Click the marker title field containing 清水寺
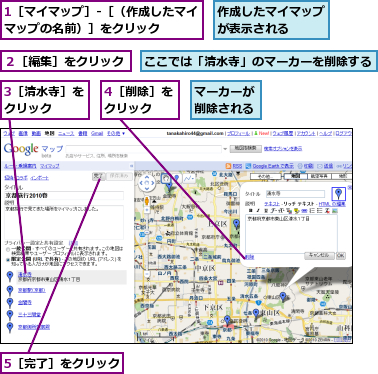This screenshot has width=378, height=374. (295, 193)
